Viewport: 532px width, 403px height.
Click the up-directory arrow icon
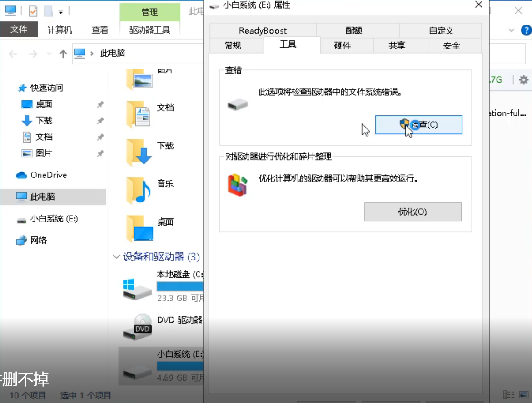click(63, 54)
